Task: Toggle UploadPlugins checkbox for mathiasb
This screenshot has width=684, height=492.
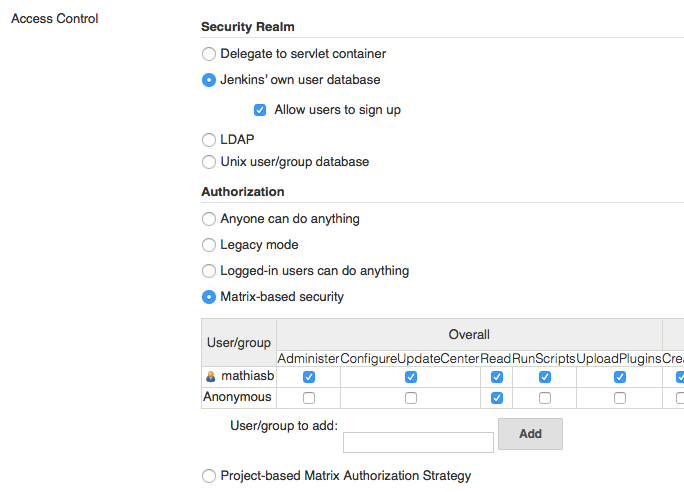Action: tap(620, 378)
